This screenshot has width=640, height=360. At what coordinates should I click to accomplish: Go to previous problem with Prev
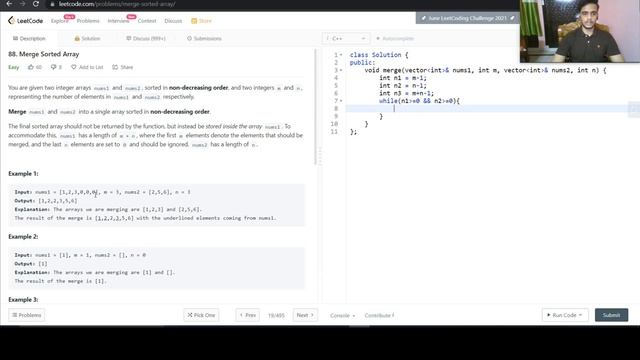248,315
